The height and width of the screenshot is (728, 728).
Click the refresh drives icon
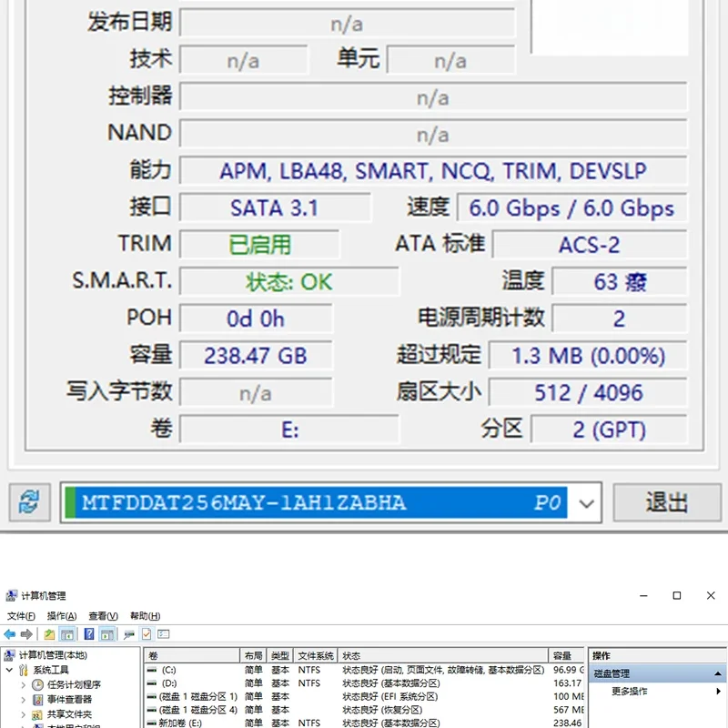point(28,502)
